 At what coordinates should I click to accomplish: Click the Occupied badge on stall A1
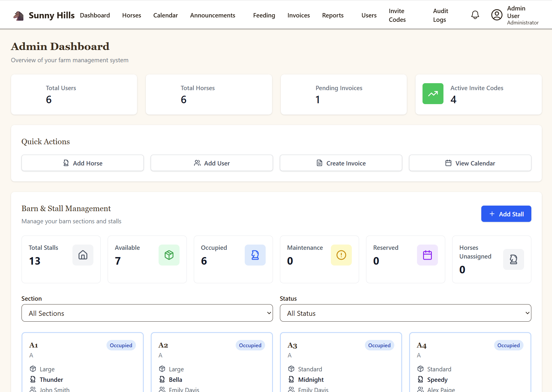tap(121, 345)
